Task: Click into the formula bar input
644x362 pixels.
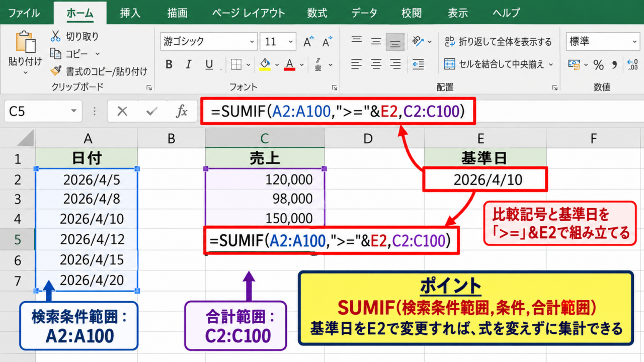Action: (x=422, y=111)
